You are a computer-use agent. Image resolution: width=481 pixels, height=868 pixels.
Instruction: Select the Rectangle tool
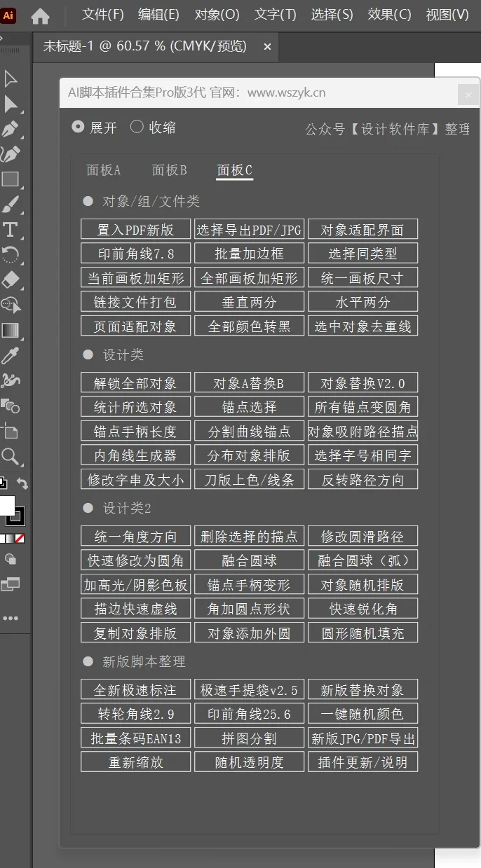click(11, 179)
